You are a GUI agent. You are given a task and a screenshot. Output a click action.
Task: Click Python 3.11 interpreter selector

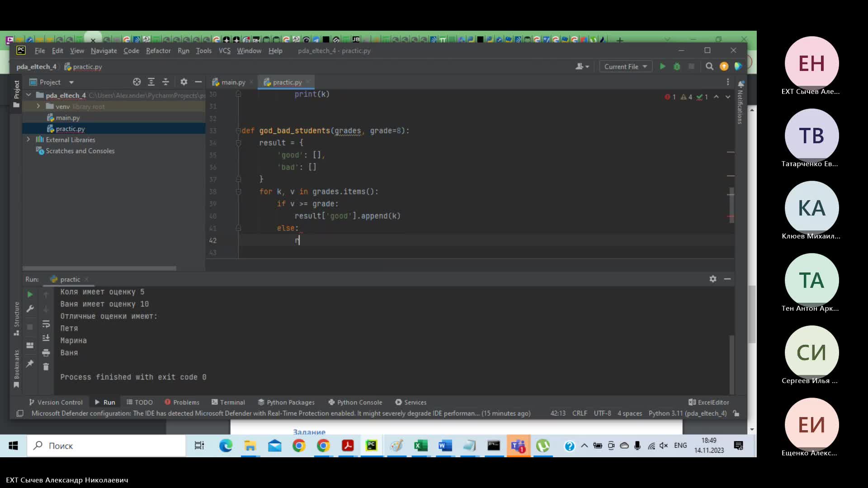[687, 413]
